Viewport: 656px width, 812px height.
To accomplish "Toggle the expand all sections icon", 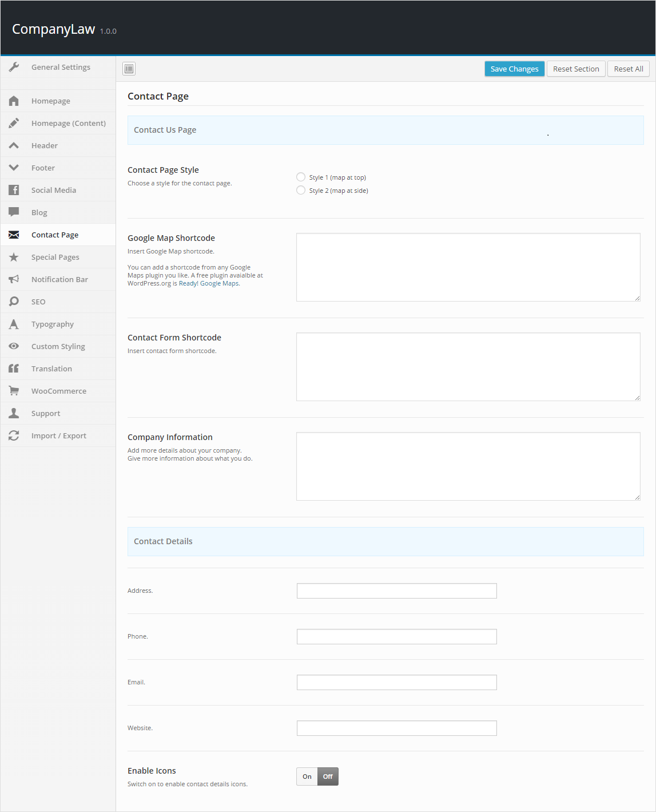I will tap(129, 69).
